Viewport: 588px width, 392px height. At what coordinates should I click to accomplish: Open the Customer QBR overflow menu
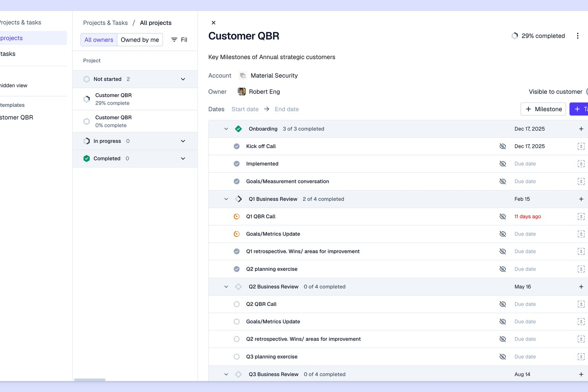(578, 35)
